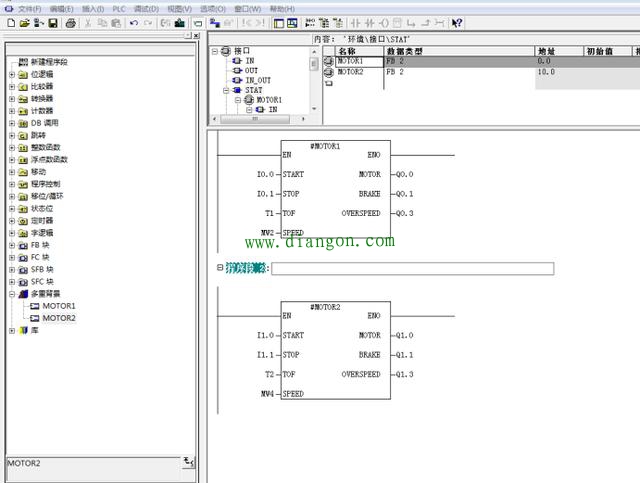
Task: Insert an output coil
Action: (x=384, y=23)
